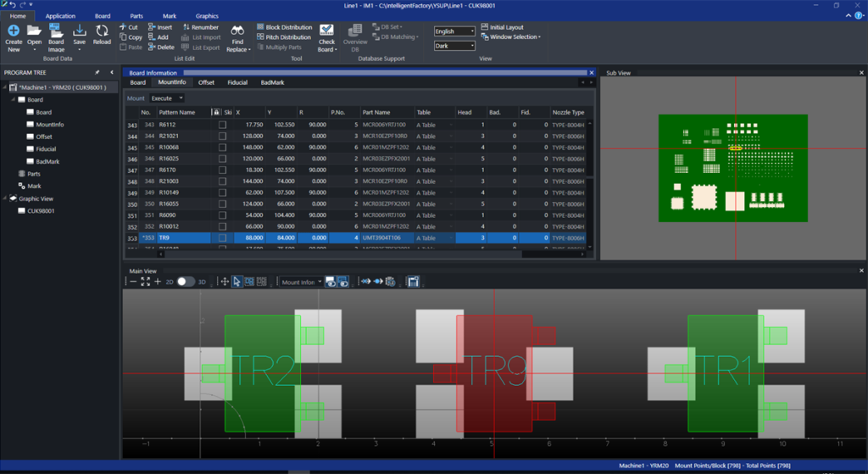Image resolution: width=868 pixels, height=474 pixels.
Task: Pin the Program Tree panel
Action: tap(98, 73)
